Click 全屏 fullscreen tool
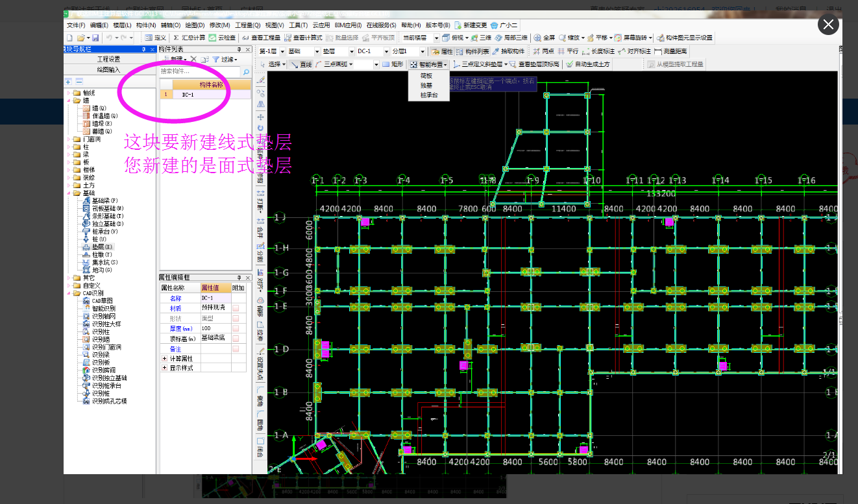The image size is (858, 504). point(544,38)
